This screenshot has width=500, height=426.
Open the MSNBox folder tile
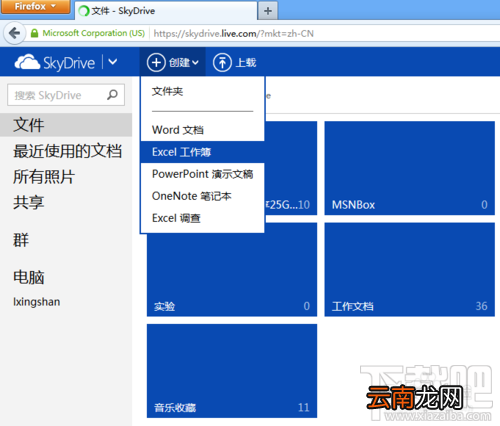410,168
